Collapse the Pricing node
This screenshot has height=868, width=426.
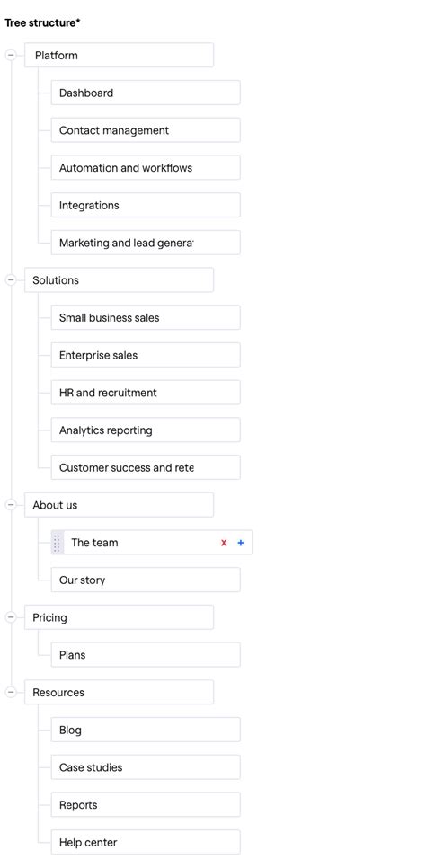coord(11,617)
